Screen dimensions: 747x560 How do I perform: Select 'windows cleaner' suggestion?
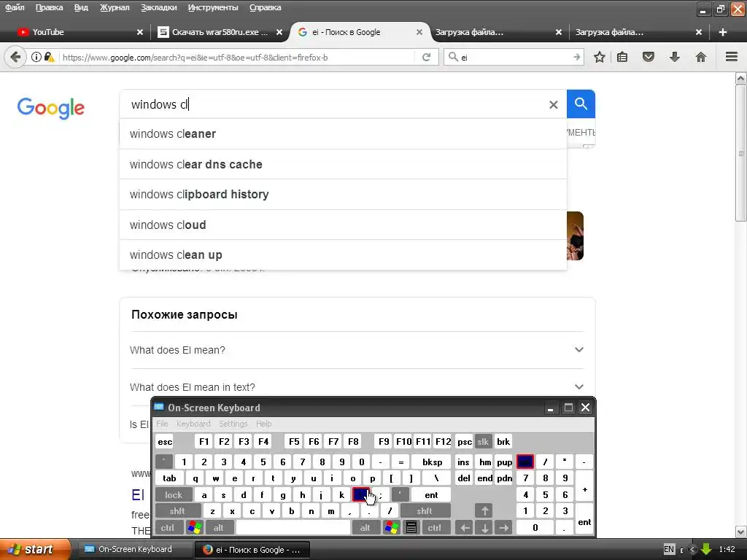click(x=343, y=134)
